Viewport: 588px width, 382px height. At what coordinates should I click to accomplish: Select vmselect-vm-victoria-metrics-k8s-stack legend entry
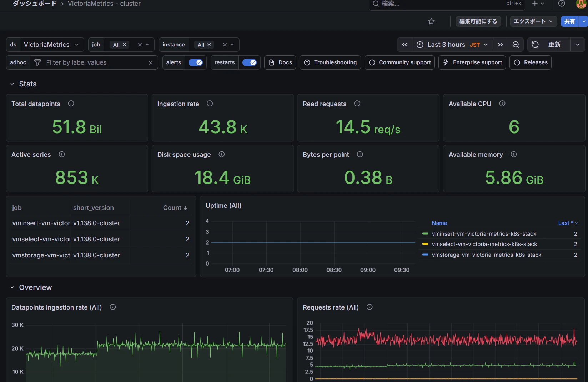click(x=484, y=244)
